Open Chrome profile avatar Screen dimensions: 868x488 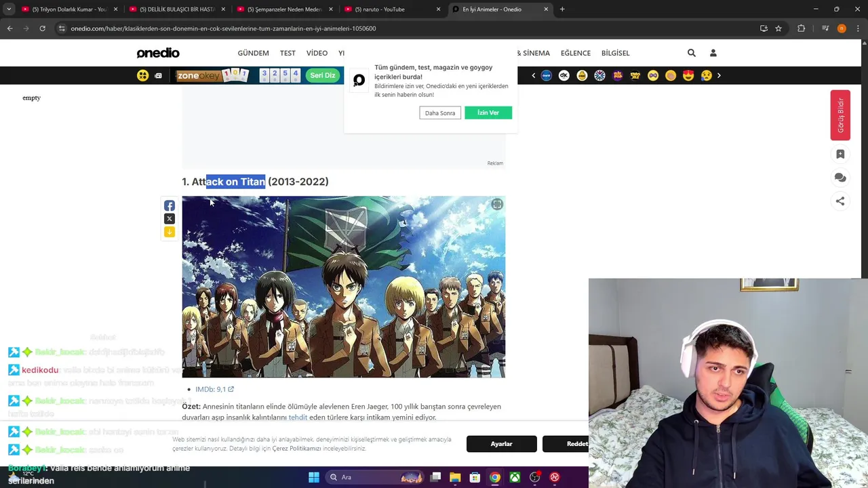pos(842,28)
